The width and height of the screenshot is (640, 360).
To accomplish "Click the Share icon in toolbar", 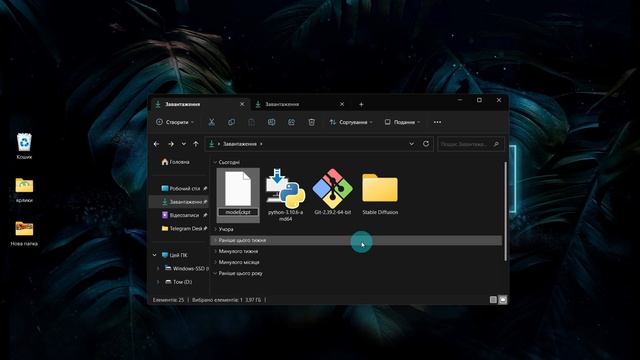I will click(291, 122).
